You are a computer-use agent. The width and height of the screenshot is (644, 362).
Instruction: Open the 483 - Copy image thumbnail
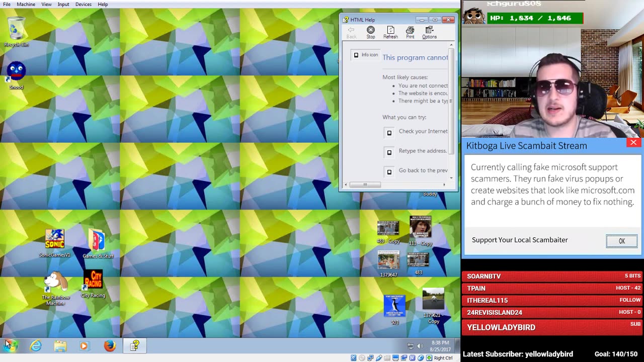[388, 232]
